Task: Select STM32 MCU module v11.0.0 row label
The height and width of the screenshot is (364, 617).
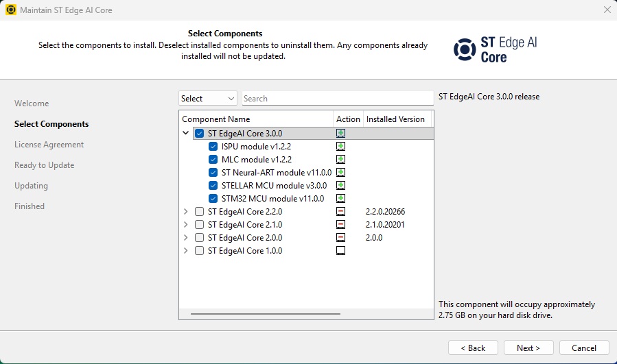Action: pyautogui.click(x=272, y=198)
